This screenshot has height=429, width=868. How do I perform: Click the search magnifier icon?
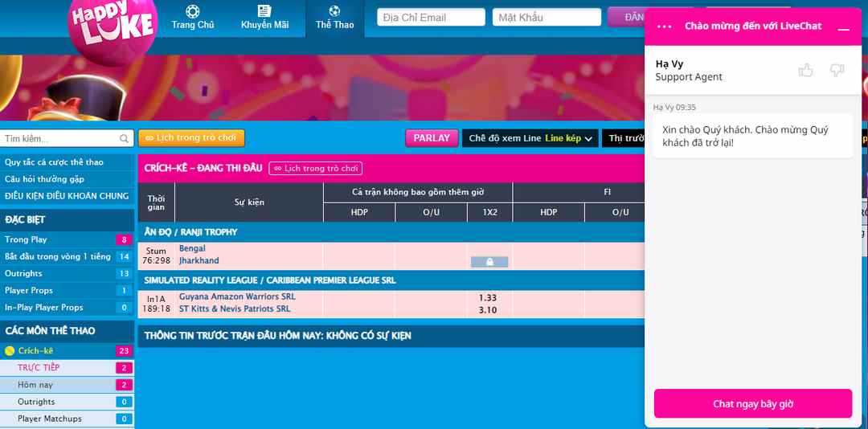click(124, 139)
